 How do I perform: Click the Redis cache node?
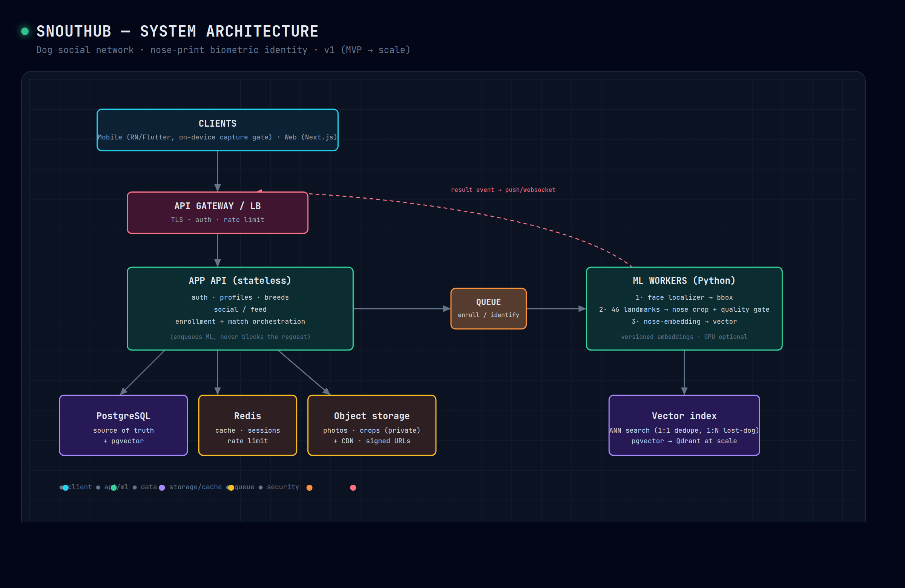pos(247,425)
